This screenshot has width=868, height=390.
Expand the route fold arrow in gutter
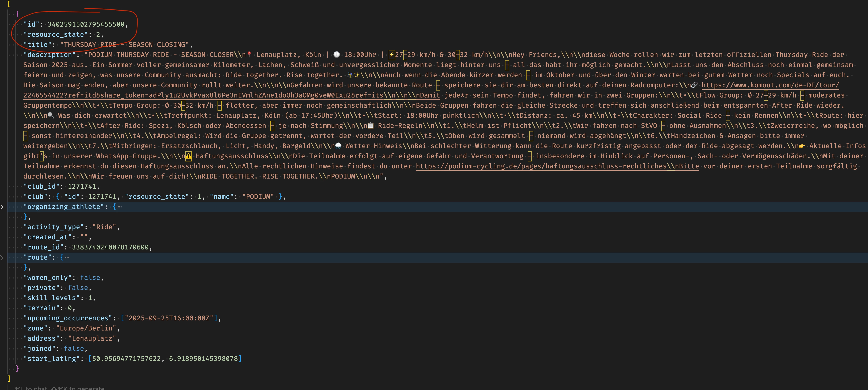point(2,257)
